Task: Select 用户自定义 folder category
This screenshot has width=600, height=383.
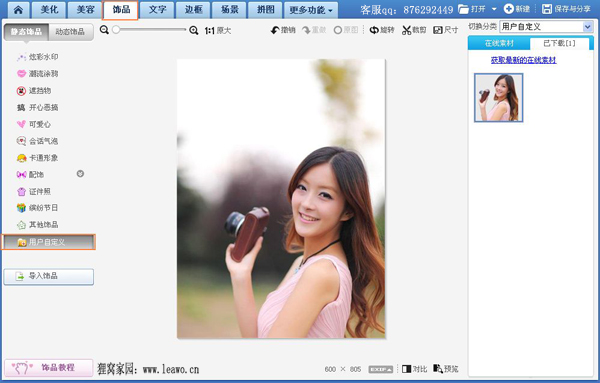Action: [48, 242]
